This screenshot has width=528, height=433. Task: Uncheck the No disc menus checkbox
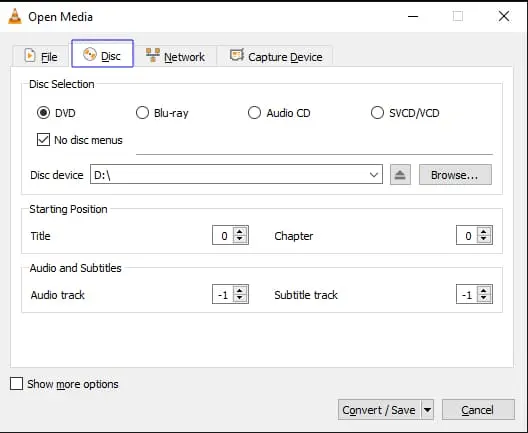click(43, 140)
